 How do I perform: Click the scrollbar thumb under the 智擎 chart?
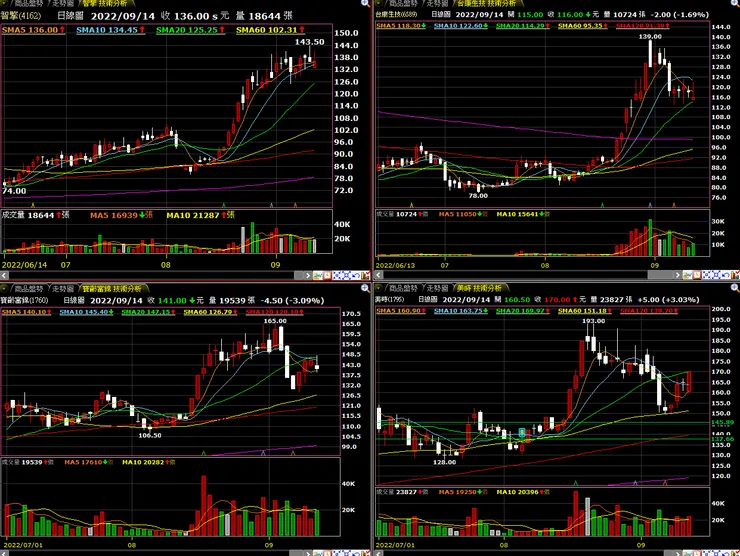299,275
